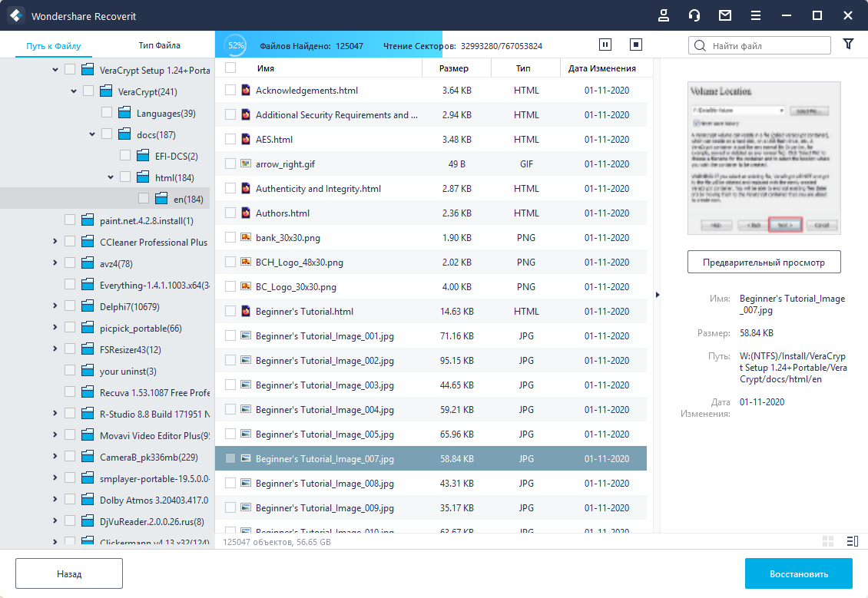Select the Путь к Файлу tab
The image size is (868, 598).
pos(54,46)
